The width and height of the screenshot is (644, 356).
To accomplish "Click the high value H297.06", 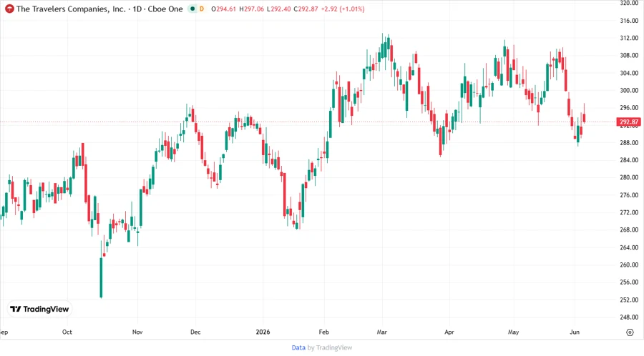I will tap(251, 9).
